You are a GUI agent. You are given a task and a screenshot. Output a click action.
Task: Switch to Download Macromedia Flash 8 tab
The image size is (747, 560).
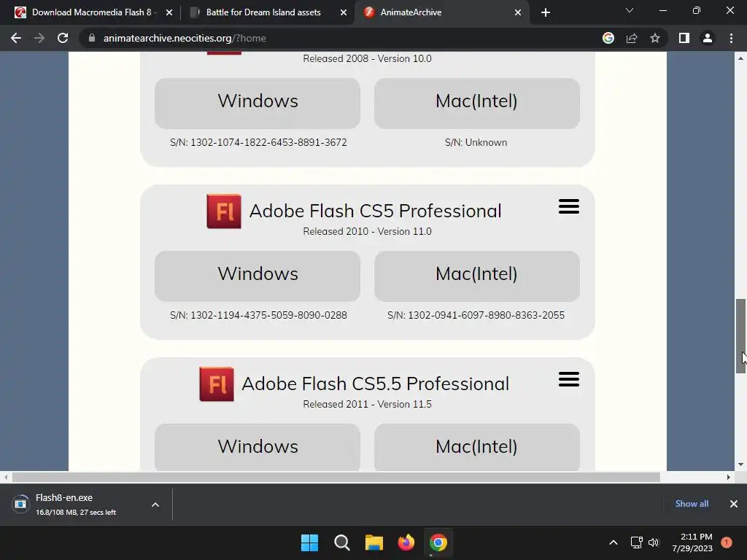click(90, 12)
